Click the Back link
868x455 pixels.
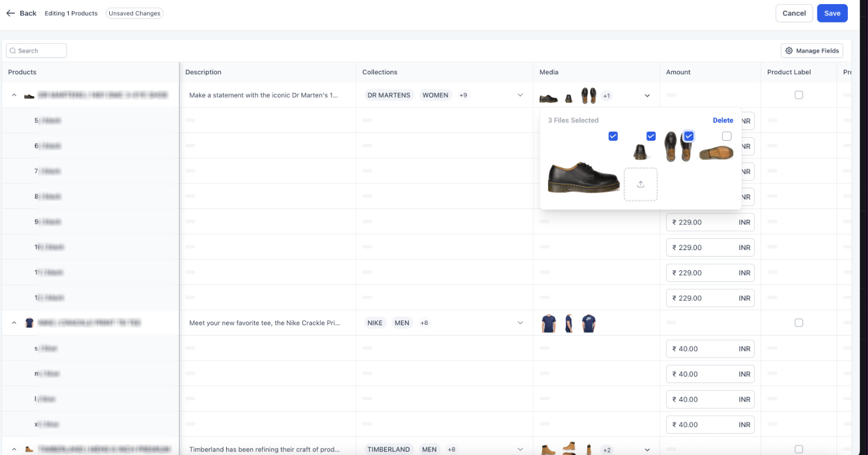[x=28, y=13]
